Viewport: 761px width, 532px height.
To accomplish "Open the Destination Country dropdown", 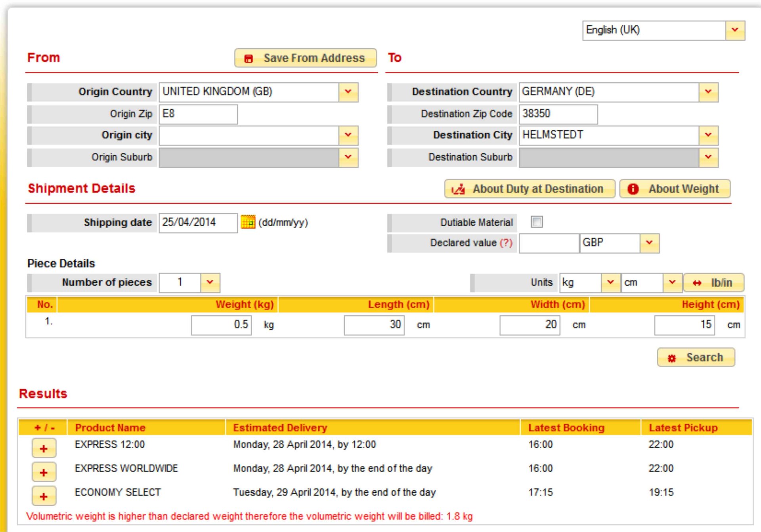I will tap(708, 92).
